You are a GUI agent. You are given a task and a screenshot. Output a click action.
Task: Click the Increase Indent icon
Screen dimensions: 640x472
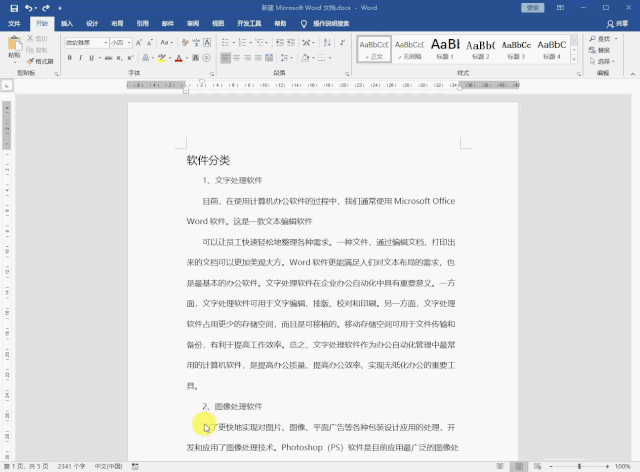coord(291,42)
